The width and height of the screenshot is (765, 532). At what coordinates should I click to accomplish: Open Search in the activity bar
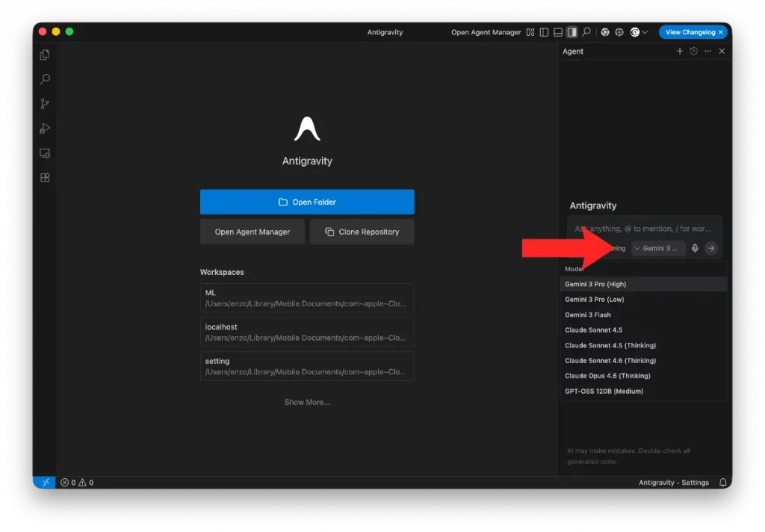pos(45,79)
